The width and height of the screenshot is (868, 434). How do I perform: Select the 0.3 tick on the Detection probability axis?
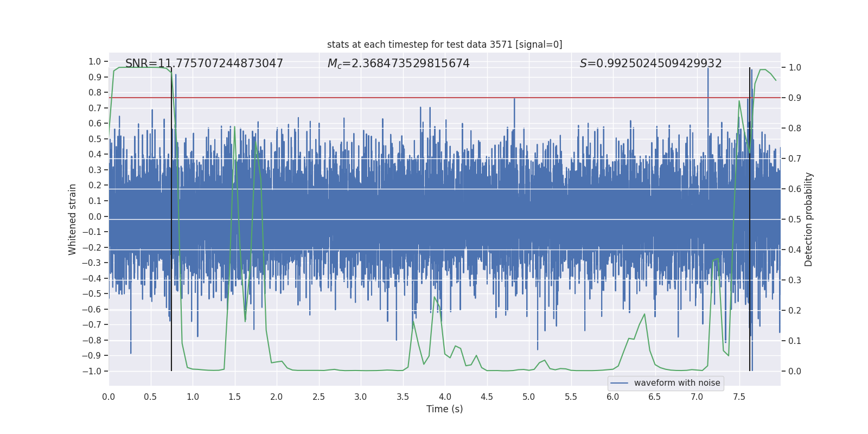[795, 280]
